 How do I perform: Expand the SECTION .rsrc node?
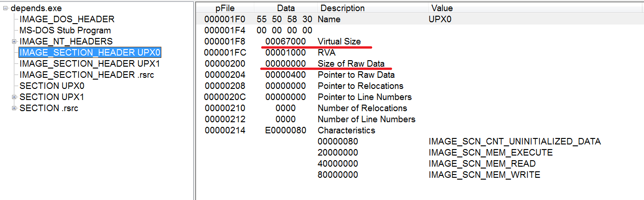pyautogui.click(x=14, y=108)
